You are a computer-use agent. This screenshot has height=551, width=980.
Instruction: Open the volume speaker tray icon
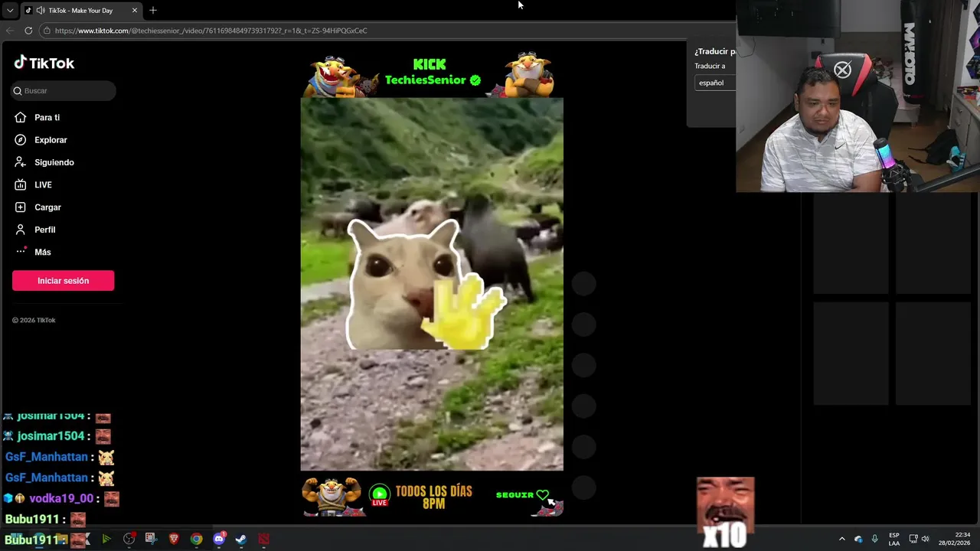[925, 539]
